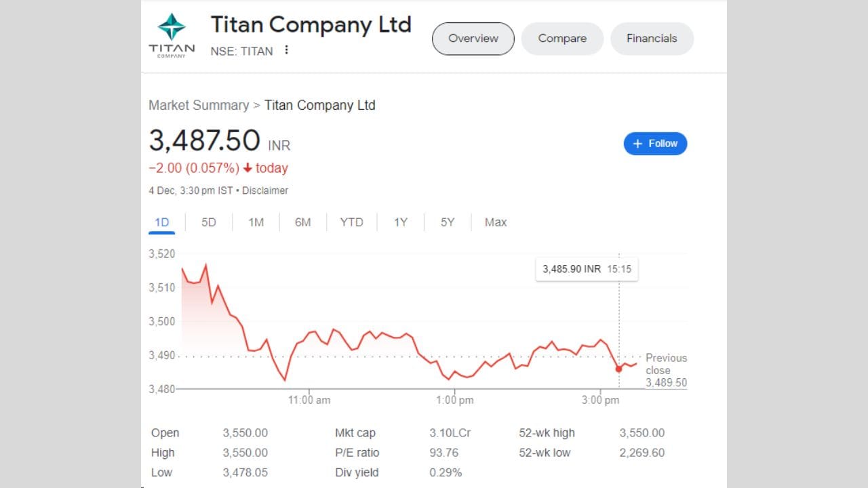Click the tooltip showing 3,485.90 INR

coord(586,269)
